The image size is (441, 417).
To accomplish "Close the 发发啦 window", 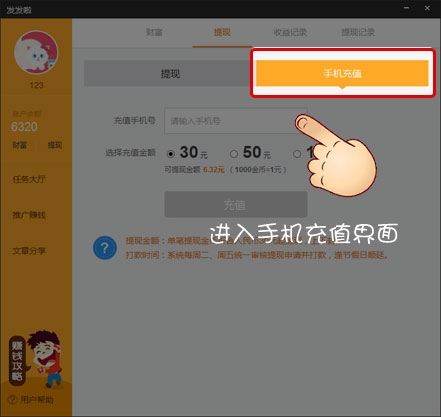I will click(x=427, y=8).
